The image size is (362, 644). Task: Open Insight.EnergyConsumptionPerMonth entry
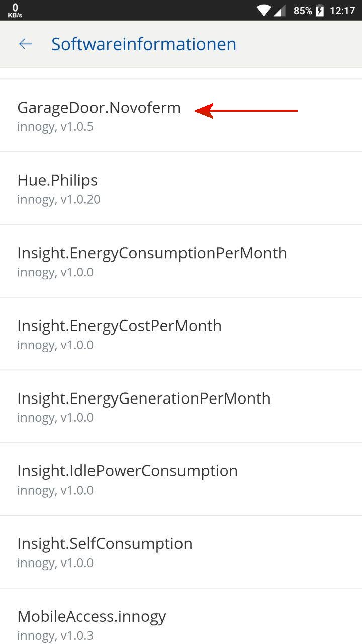click(152, 253)
